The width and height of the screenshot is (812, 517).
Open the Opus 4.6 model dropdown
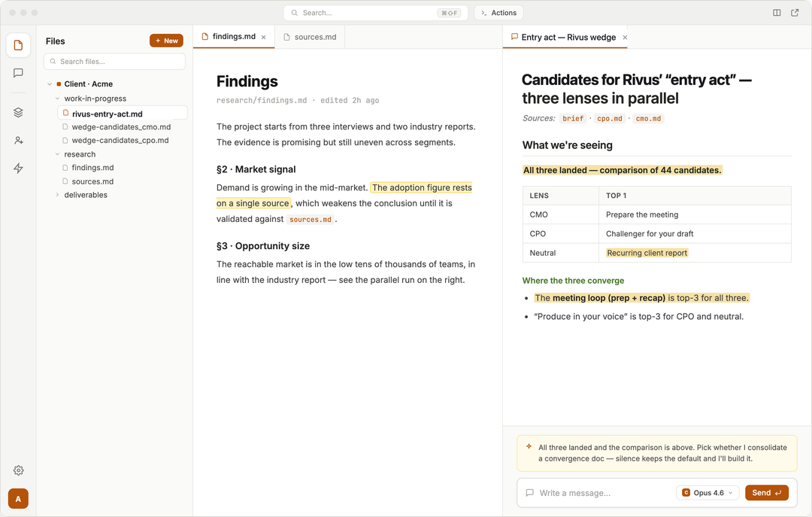coord(707,493)
